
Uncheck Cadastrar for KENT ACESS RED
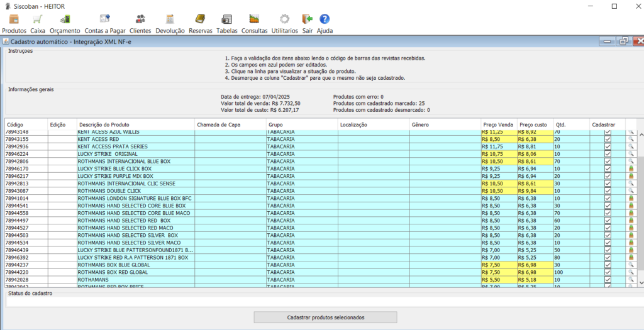pos(608,139)
